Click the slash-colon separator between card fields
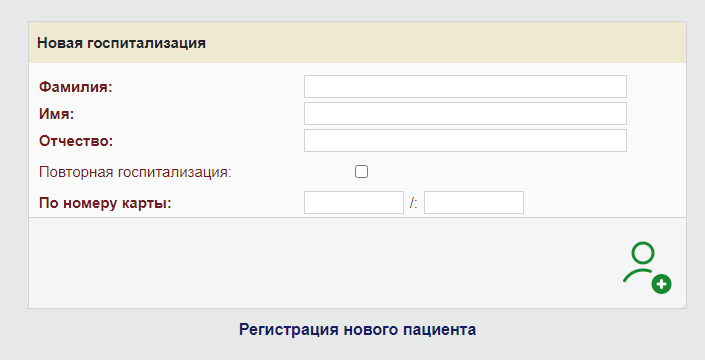Image resolution: width=705 pixels, height=360 pixels. click(414, 203)
